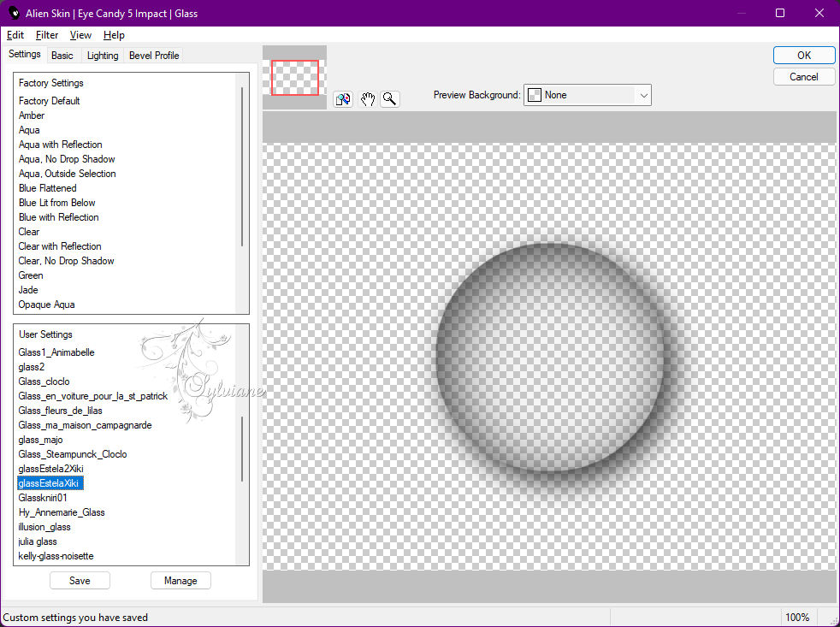Viewport: 840px width, 627px height.
Task: Click the show original preview toggle icon
Action: coord(343,99)
